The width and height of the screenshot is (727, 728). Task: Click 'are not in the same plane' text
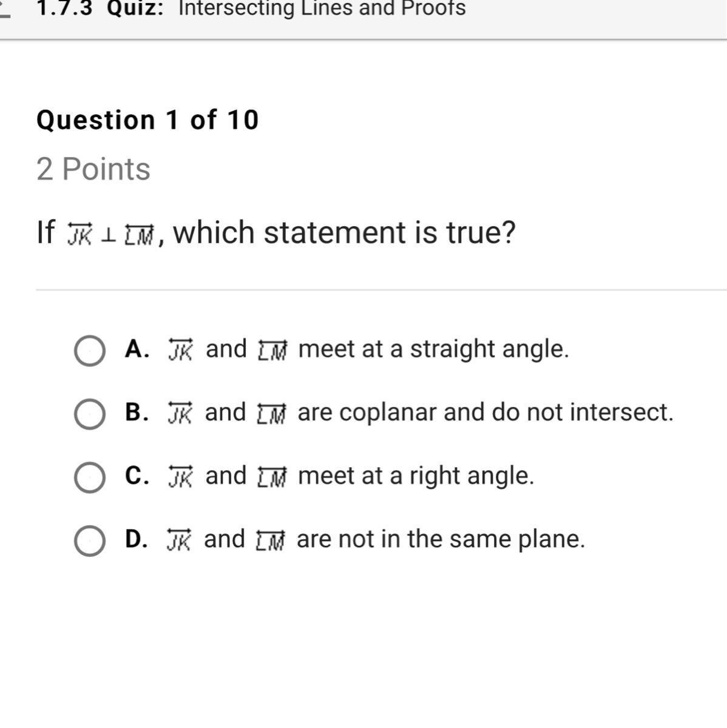[441, 539]
